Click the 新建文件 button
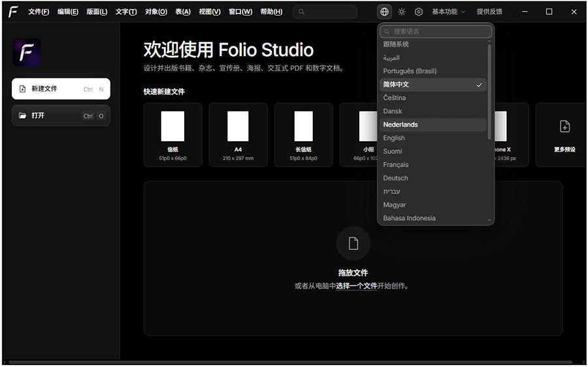 [61, 89]
